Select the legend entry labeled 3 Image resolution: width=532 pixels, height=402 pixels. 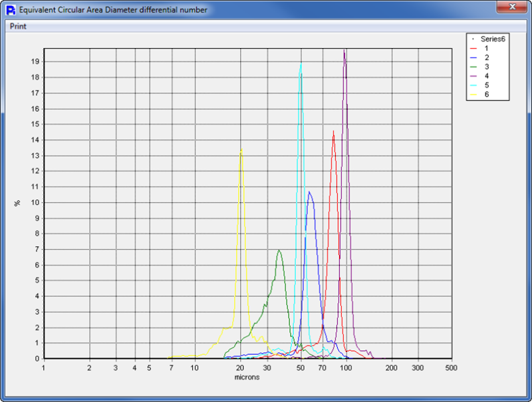(x=482, y=65)
